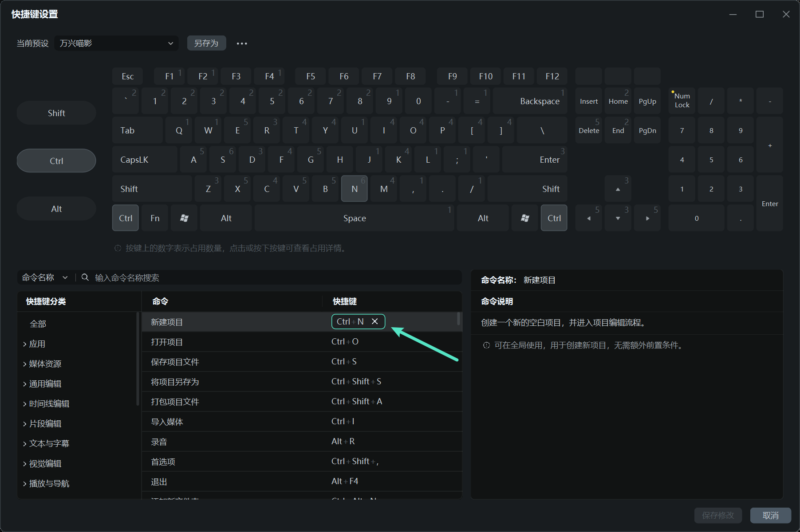This screenshot has height=532, width=800.
Task: Select the 录音 command row
Action: [x=302, y=442]
